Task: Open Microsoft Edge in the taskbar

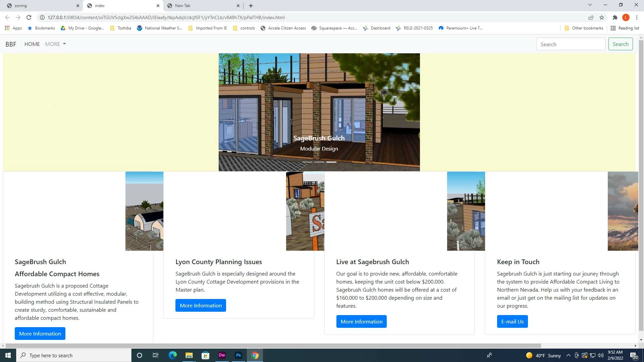Action: click(172, 355)
